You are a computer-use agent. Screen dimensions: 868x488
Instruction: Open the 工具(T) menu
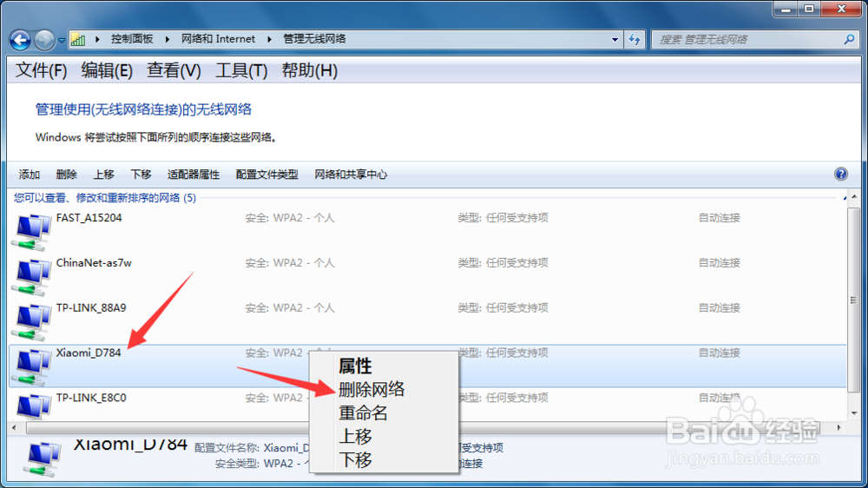(241, 71)
